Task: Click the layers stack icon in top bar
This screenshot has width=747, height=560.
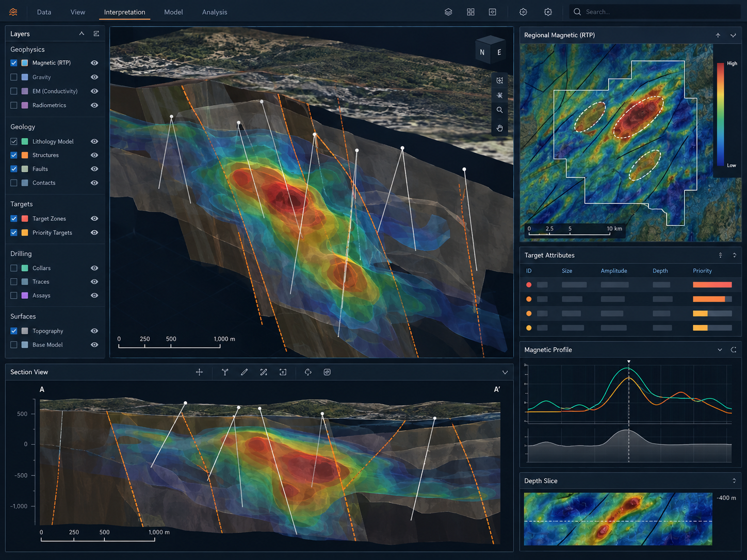Action: click(x=448, y=12)
